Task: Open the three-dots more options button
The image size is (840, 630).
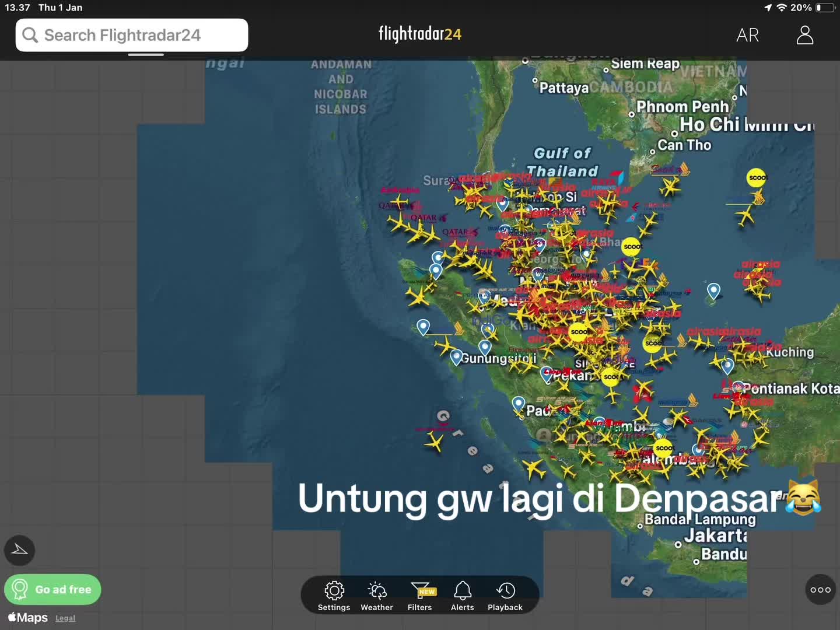Action: pyautogui.click(x=820, y=590)
